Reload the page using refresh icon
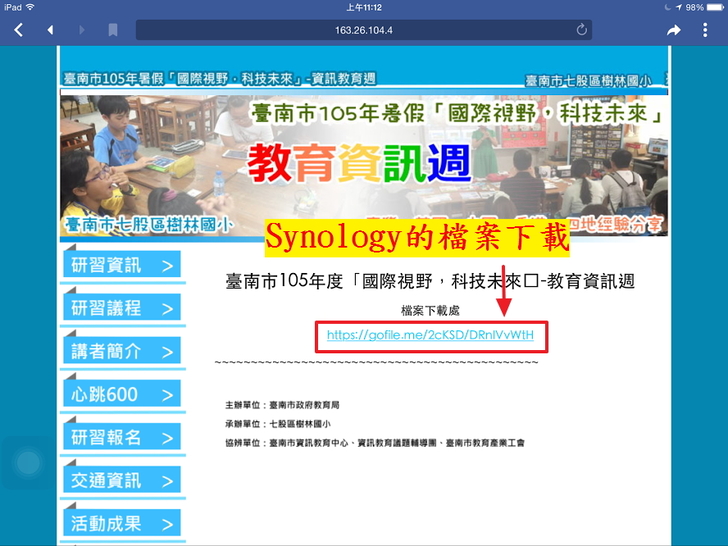Viewport: 728px width, 546px height. 581,30
